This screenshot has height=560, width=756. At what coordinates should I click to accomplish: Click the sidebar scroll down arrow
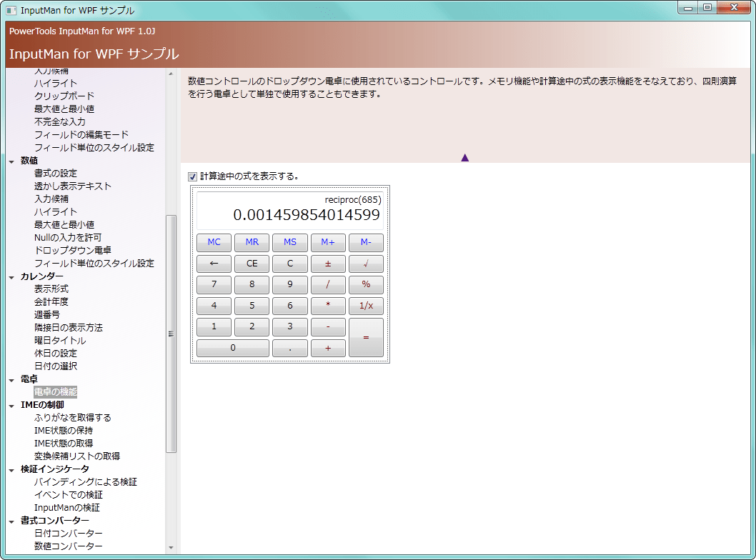pos(171,548)
